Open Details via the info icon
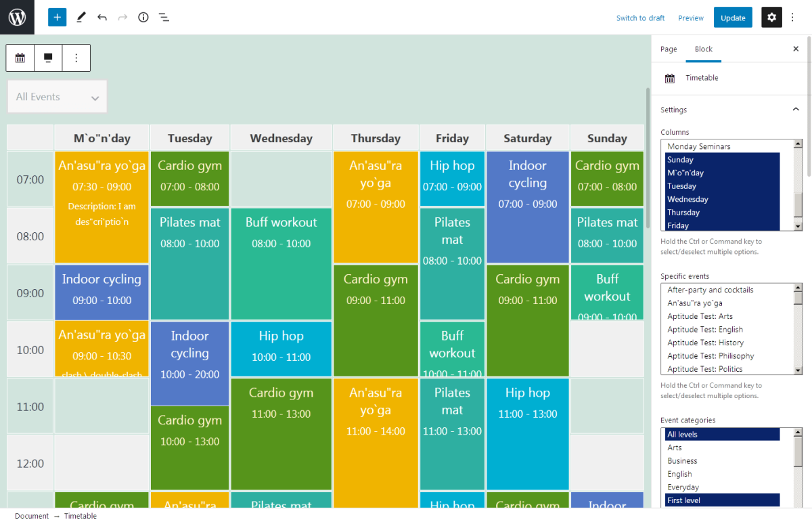This screenshot has height=522, width=812. pos(143,17)
